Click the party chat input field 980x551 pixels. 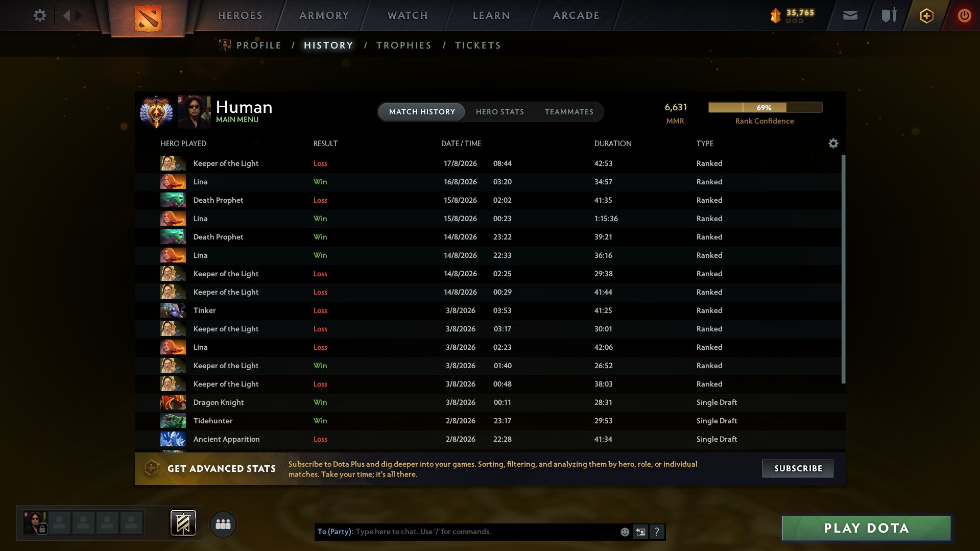(x=466, y=532)
